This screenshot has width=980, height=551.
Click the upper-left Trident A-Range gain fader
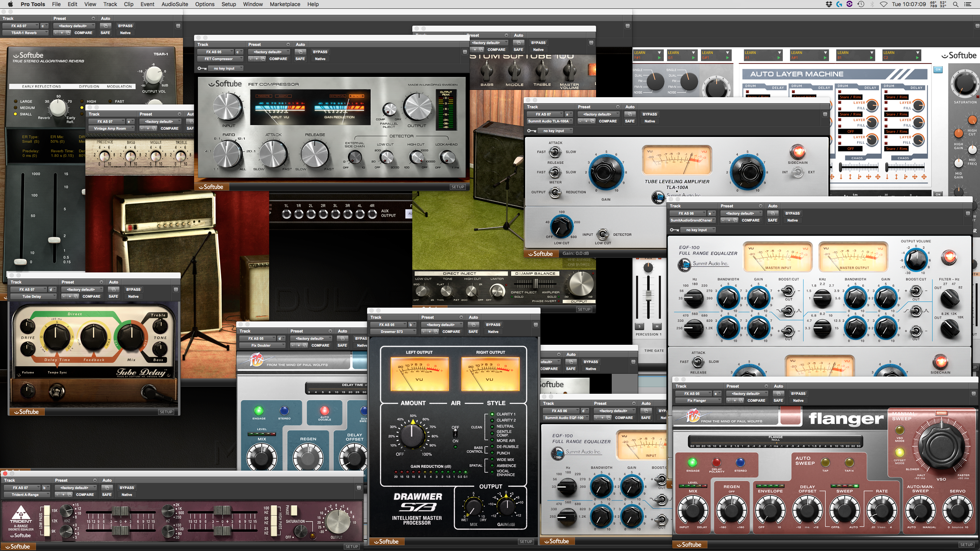pyautogui.click(x=121, y=511)
